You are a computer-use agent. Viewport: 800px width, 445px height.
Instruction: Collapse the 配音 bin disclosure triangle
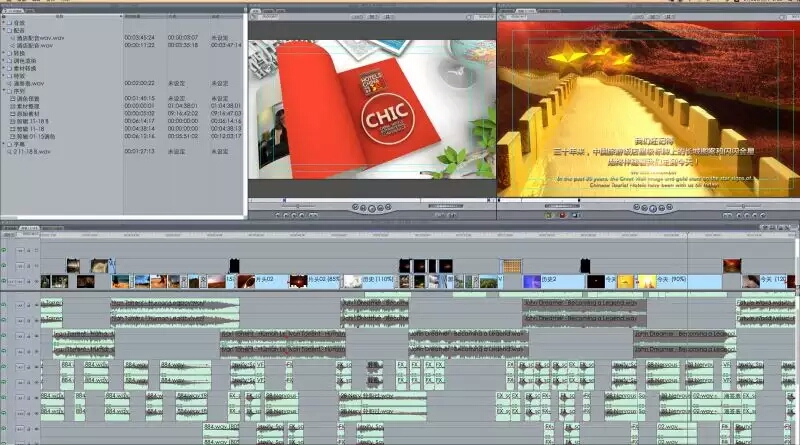(4, 30)
